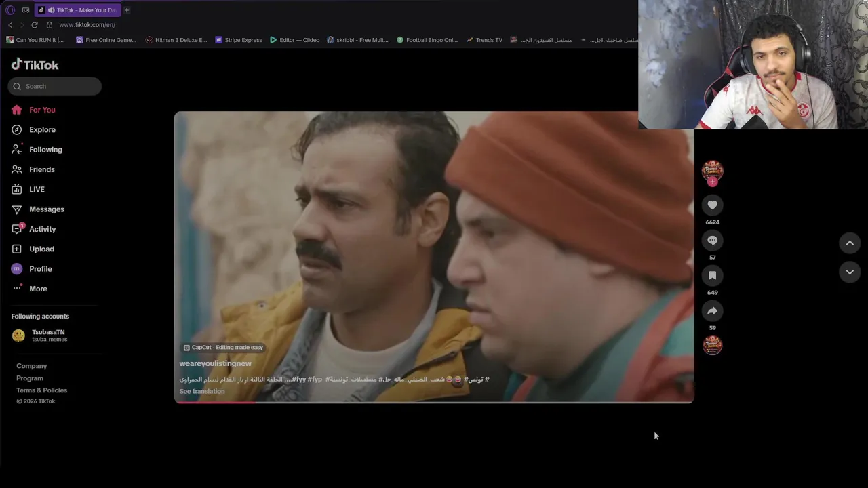The height and width of the screenshot is (488, 868).
Task: Click the browser back arrow
Action: click(x=10, y=25)
